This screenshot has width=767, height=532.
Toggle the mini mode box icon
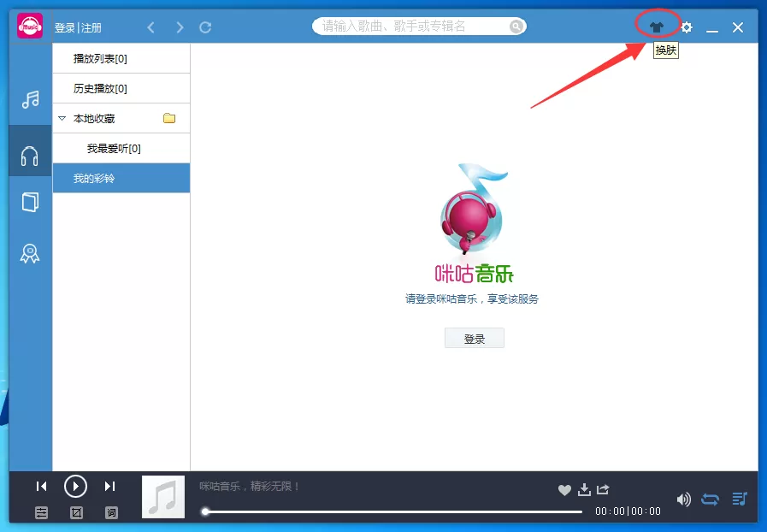click(76, 512)
